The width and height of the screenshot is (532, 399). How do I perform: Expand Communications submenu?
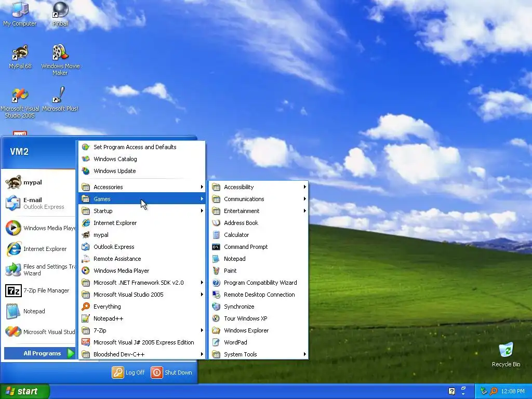click(x=259, y=199)
